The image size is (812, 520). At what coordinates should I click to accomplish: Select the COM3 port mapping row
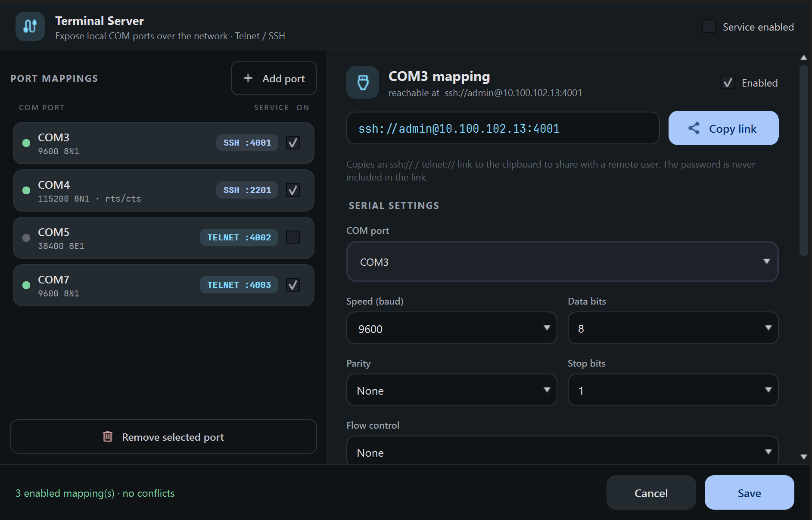[x=164, y=143]
